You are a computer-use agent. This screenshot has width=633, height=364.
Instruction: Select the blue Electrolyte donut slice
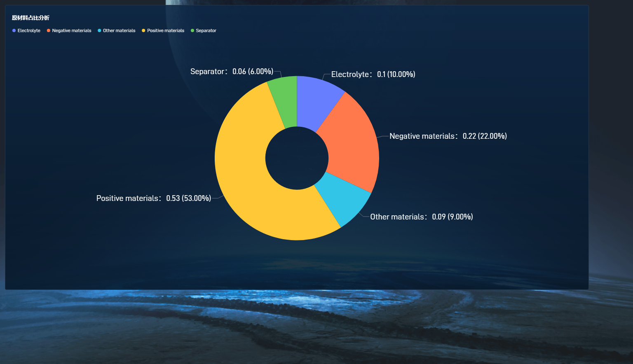(x=316, y=102)
